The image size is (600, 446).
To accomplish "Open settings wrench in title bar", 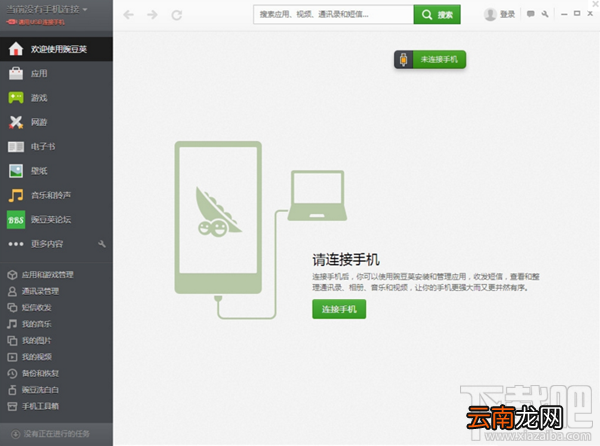I will [545, 14].
